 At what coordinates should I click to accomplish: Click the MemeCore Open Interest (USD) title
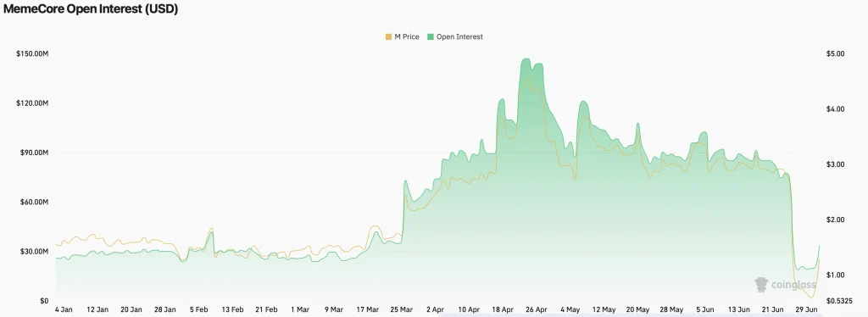coord(91,9)
